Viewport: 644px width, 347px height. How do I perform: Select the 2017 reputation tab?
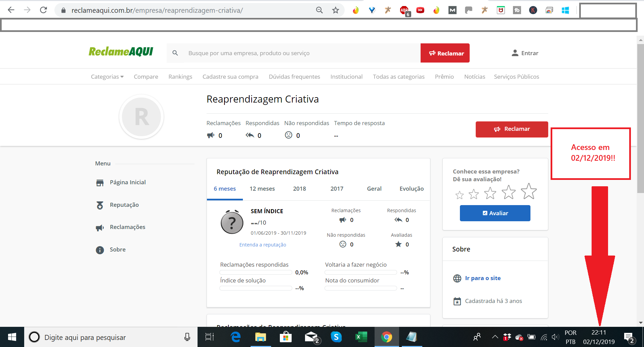coord(337,189)
